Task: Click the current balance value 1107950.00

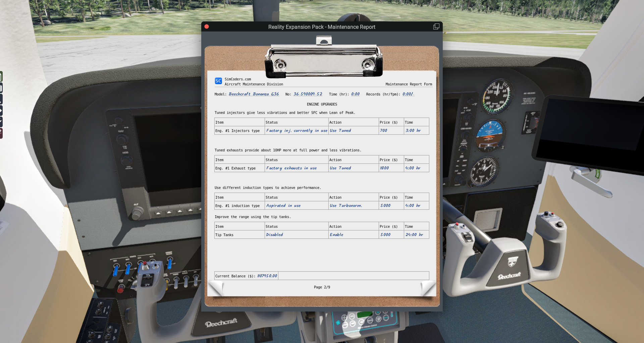Action: (267, 276)
